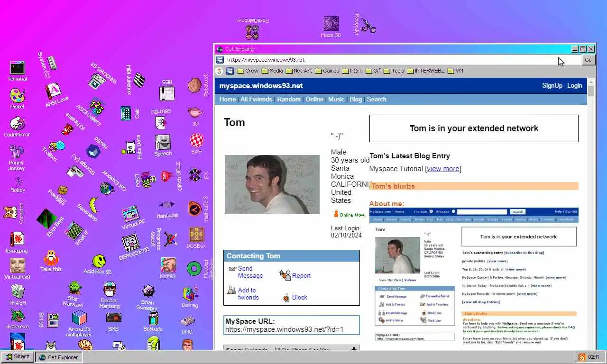This screenshot has width=607, height=364.
Task: Open the Nanoloop desktop icon
Action: [167, 209]
